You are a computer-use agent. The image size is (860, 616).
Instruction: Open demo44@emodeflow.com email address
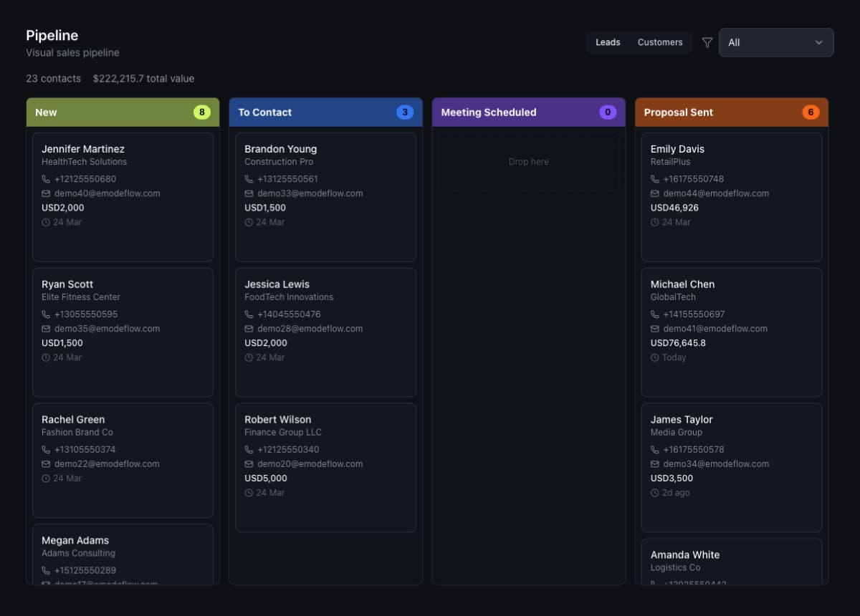(716, 193)
